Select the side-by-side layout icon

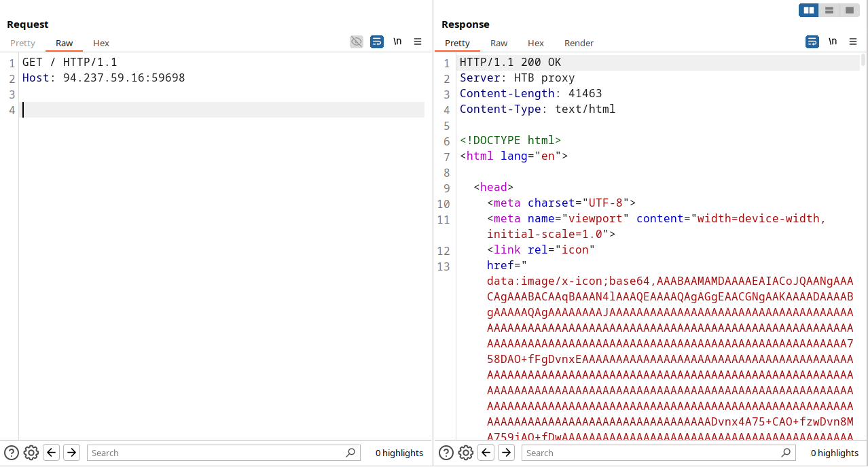tap(809, 10)
